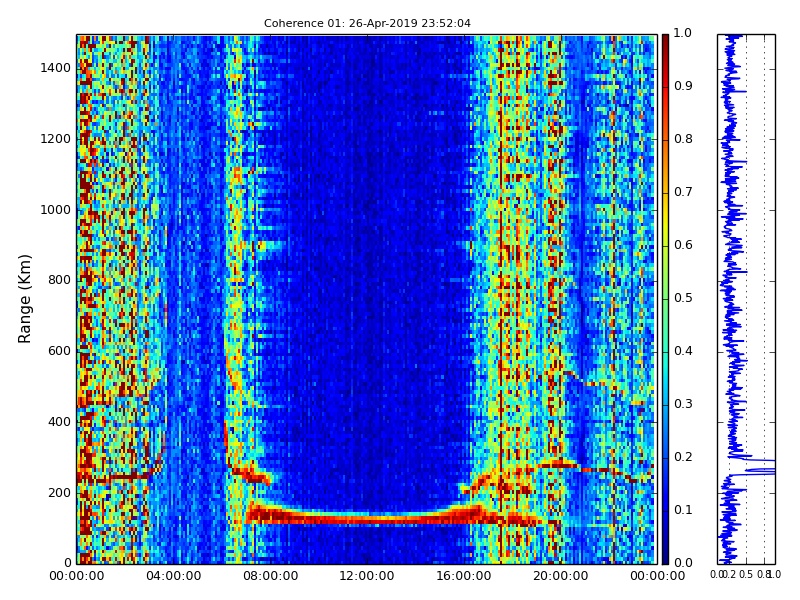Click the dark red top of the colorbar
Viewport: 800px width, 600px height.
tap(665, 43)
